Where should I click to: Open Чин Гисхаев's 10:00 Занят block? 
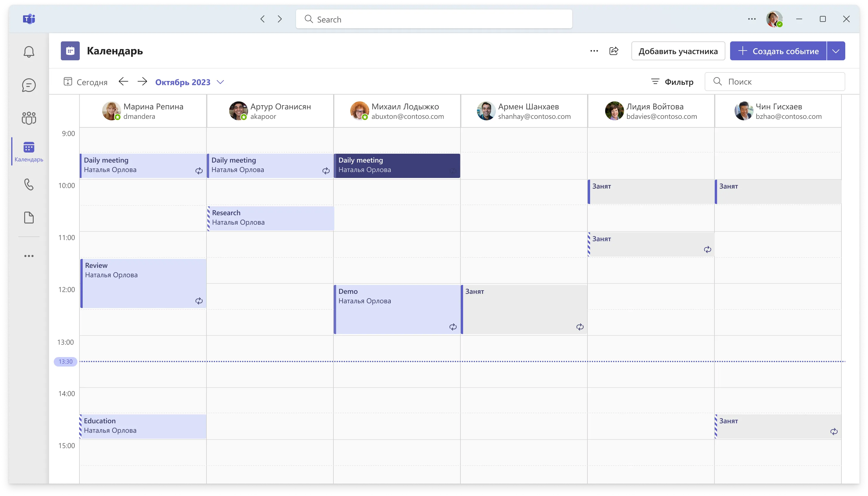pyautogui.click(x=778, y=192)
